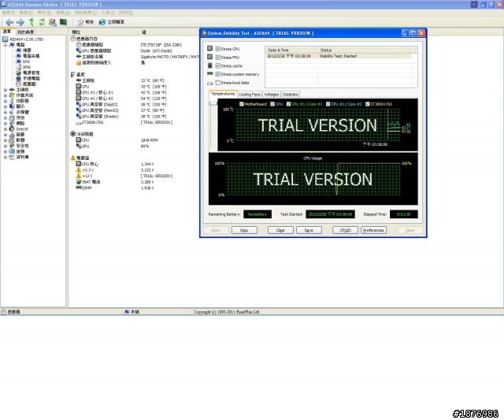Select the 安全性 security tree node
This screenshot has width=504, height=420.
click(23, 146)
